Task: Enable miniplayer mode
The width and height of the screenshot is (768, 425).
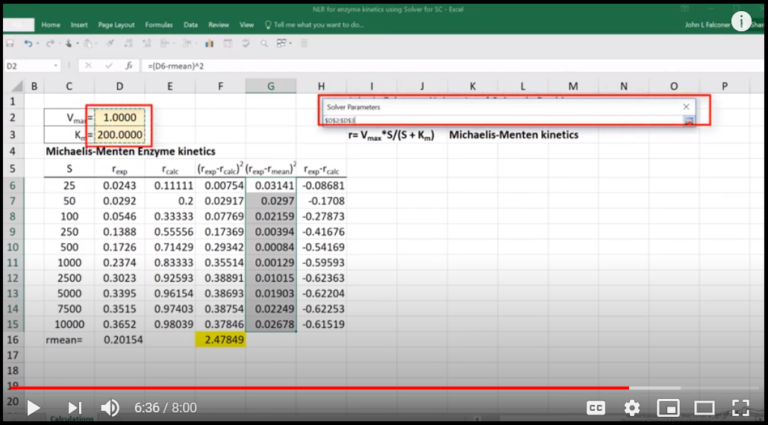Action: [x=668, y=407]
